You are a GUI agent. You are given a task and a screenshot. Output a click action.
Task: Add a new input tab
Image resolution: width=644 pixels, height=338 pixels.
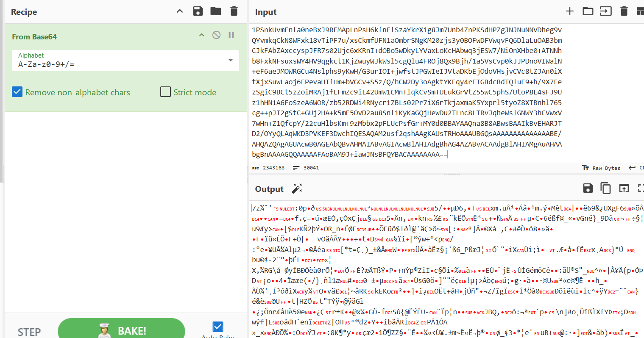tap(570, 11)
